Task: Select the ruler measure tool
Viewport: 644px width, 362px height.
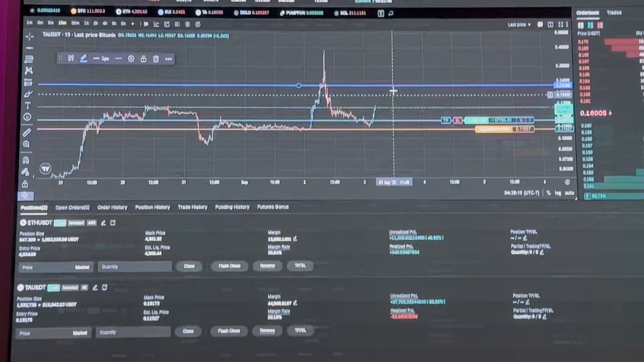Action: click(27, 132)
